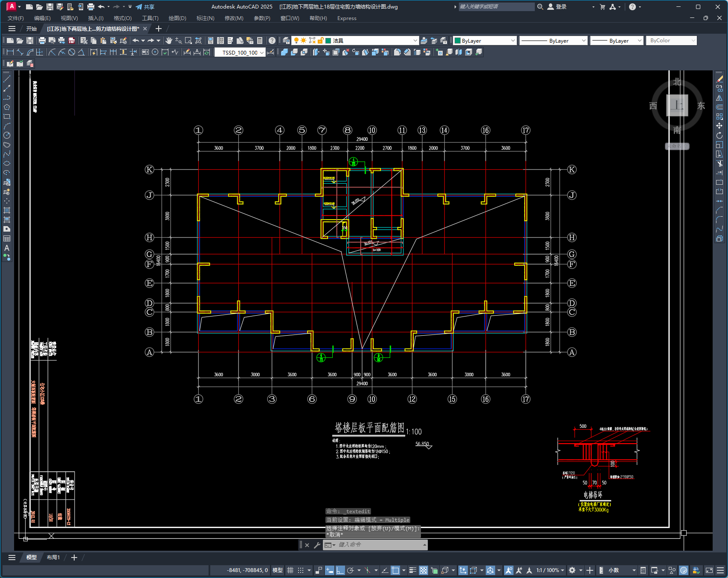Open the 修改(M) menu
728x578 pixels.
point(234,18)
